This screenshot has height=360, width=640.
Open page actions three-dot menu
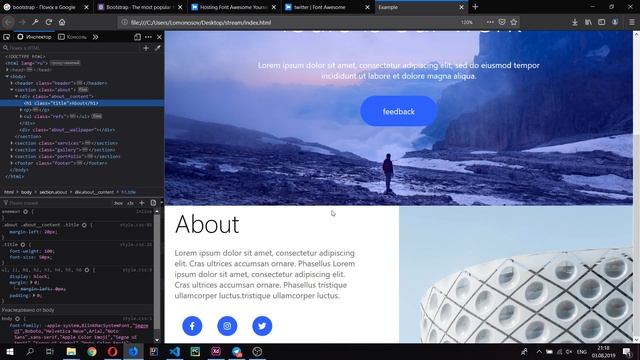point(490,22)
